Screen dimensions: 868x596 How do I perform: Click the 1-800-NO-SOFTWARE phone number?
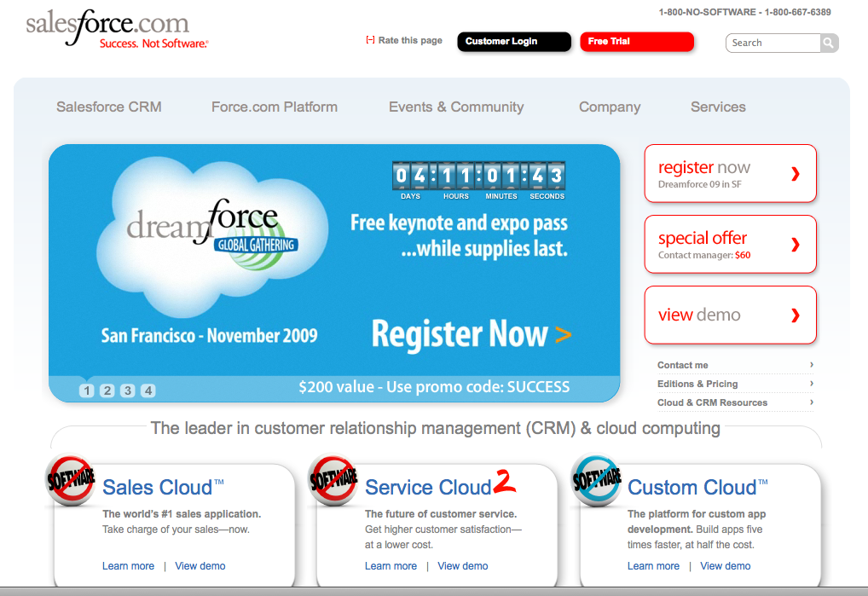(744, 12)
